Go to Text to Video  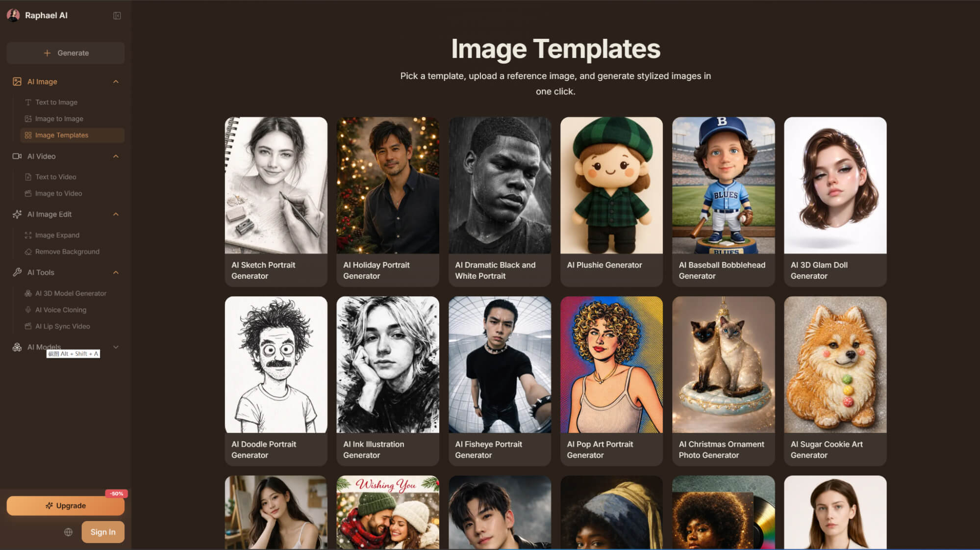click(x=72, y=177)
